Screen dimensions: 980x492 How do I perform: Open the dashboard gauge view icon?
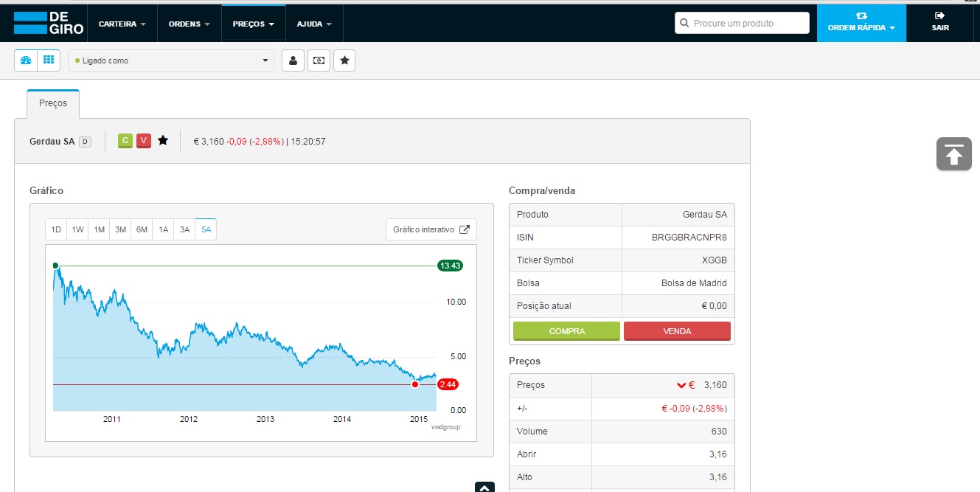(x=26, y=60)
